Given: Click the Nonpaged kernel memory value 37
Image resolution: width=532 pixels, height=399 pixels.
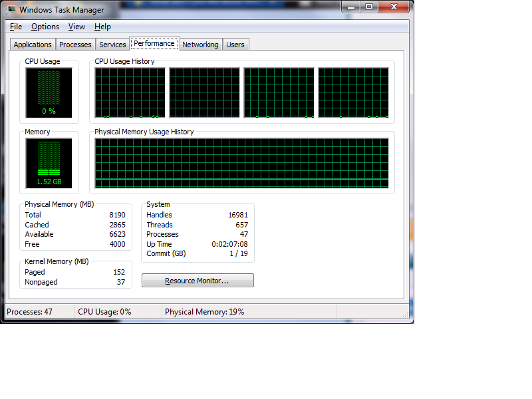Looking at the screenshot, I should point(121,282).
